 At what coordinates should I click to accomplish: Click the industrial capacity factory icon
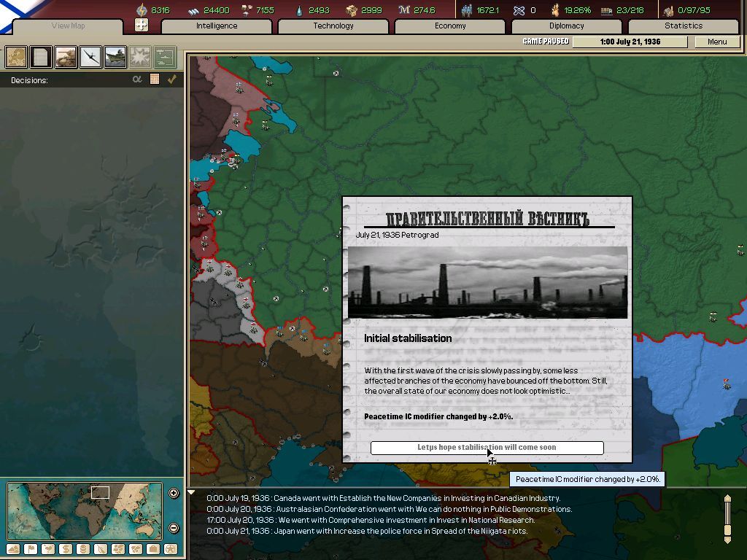point(668,10)
